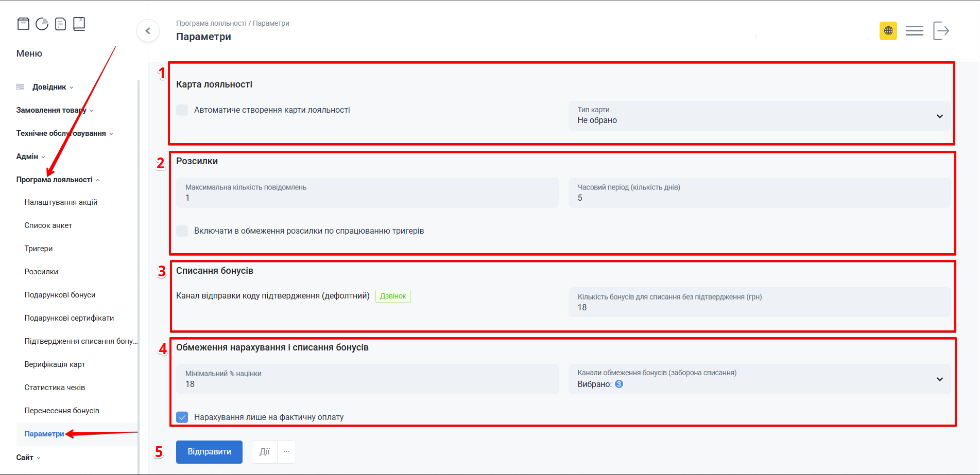
Task: Open the 'Тип карти' dropdown
Action: click(x=759, y=116)
